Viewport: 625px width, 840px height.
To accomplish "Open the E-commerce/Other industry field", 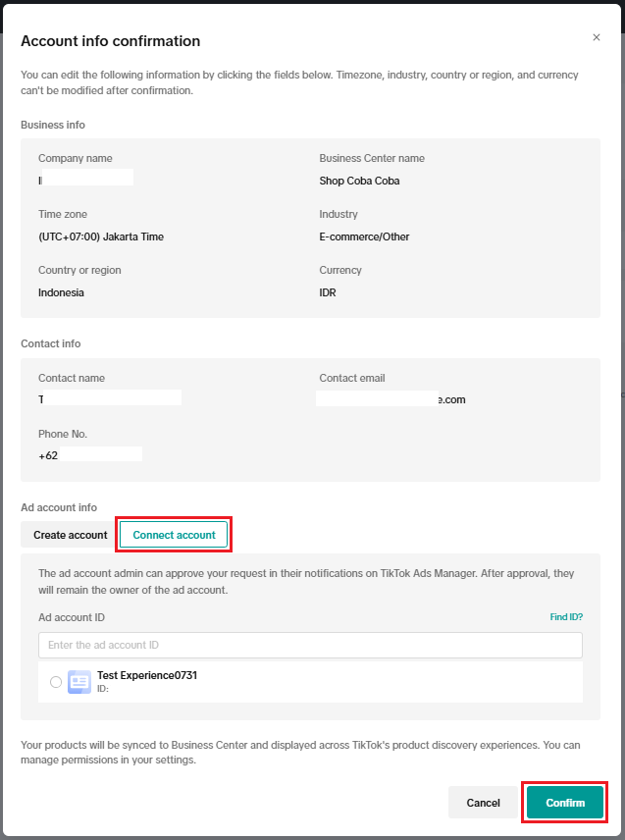I will click(364, 236).
